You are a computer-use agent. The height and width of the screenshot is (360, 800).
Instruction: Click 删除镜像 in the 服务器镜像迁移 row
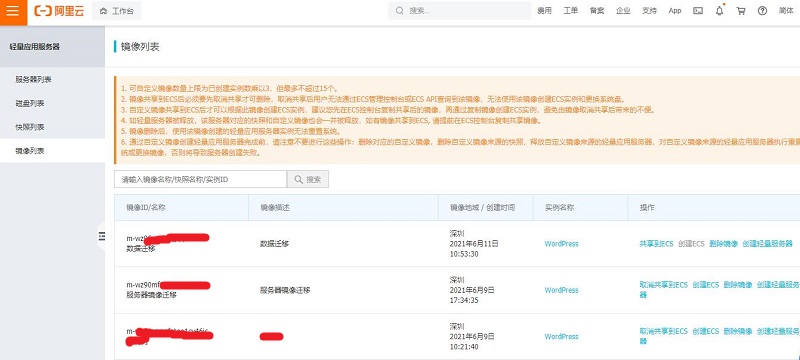point(738,285)
